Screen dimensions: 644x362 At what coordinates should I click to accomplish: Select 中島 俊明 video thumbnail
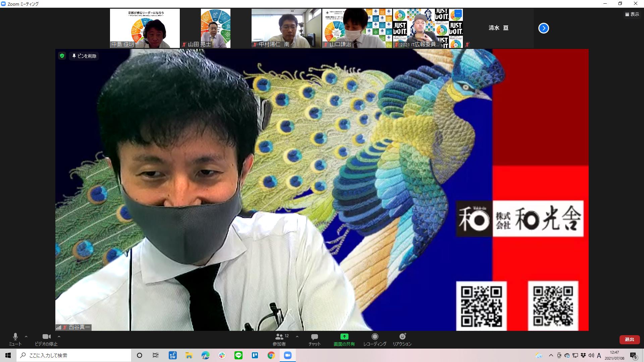pos(145,28)
